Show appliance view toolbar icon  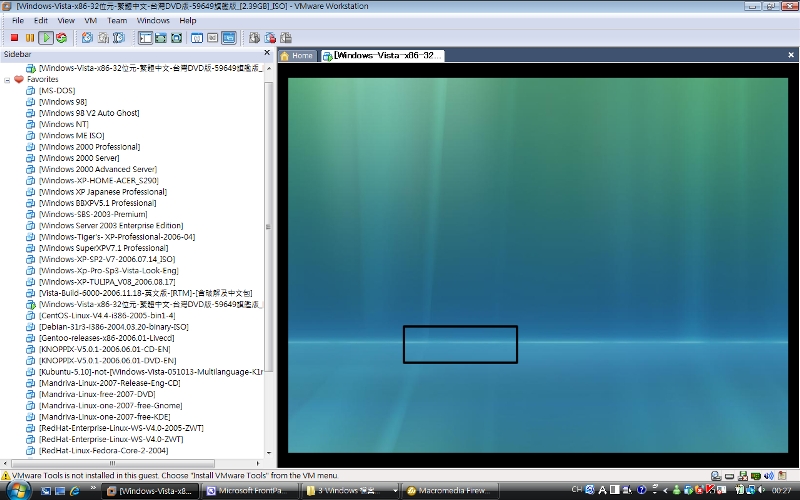pyautogui.click(x=213, y=38)
